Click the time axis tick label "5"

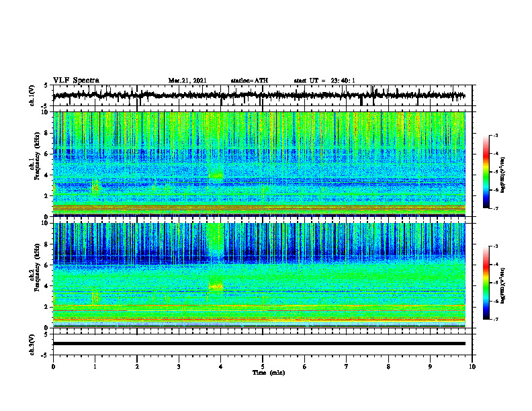click(263, 367)
